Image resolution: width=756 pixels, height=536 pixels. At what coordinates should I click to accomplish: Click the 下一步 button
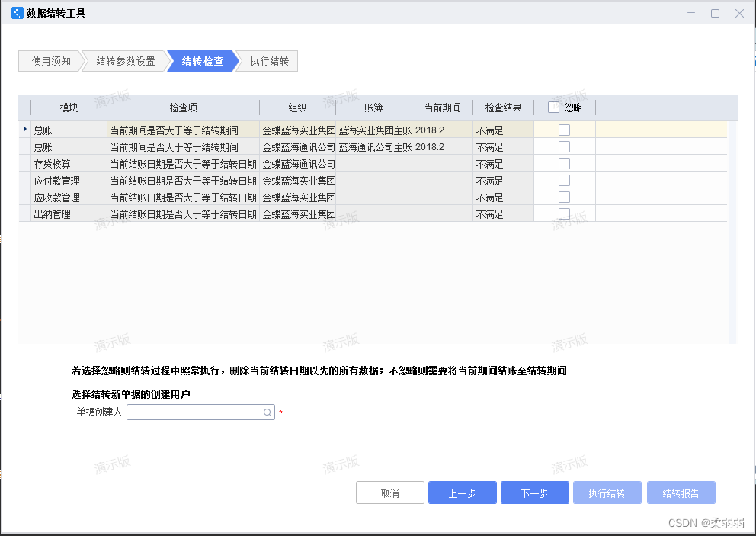click(x=534, y=493)
